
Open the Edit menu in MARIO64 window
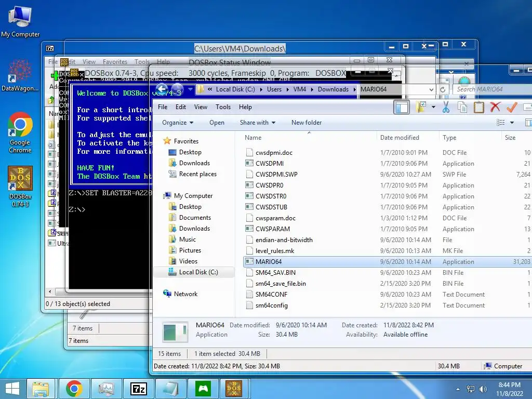(180, 107)
